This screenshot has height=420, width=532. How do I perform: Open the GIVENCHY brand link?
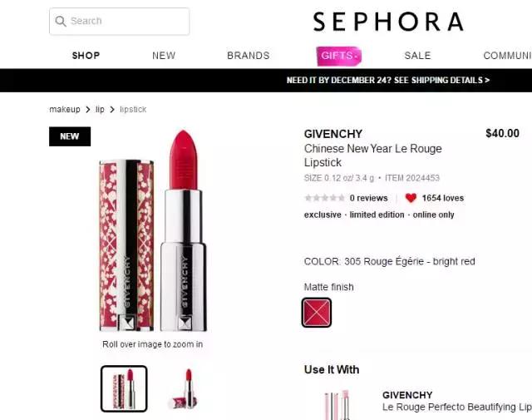click(333, 134)
